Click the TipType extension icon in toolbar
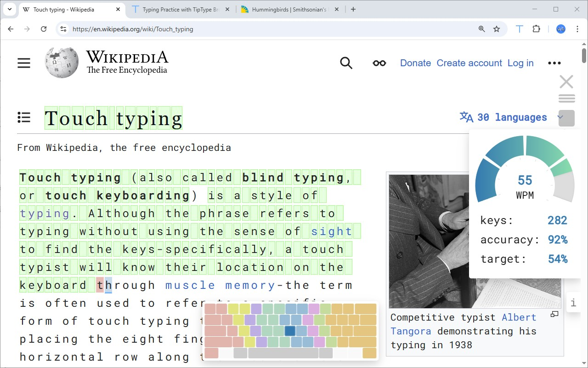The width and height of the screenshot is (588, 368). click(x=520, y=29)
